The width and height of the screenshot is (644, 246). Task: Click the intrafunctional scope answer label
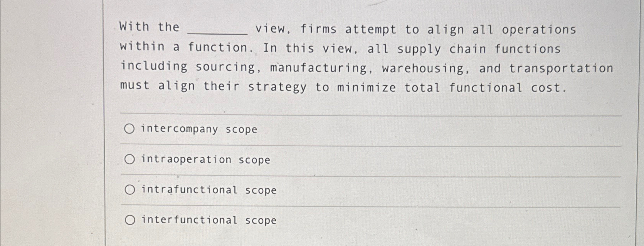pos(209,190)
